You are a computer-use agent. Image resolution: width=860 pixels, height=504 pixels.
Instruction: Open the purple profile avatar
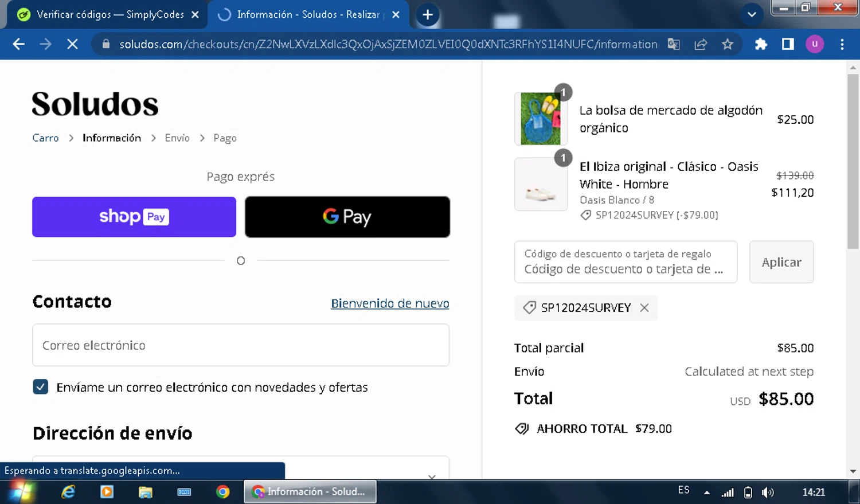pos(815,44)
